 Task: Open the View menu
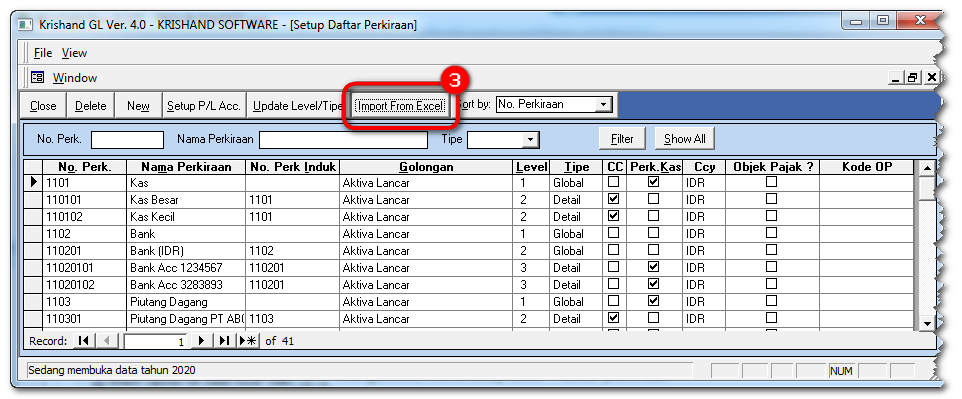pyautogui.click(x=74, y=53)
